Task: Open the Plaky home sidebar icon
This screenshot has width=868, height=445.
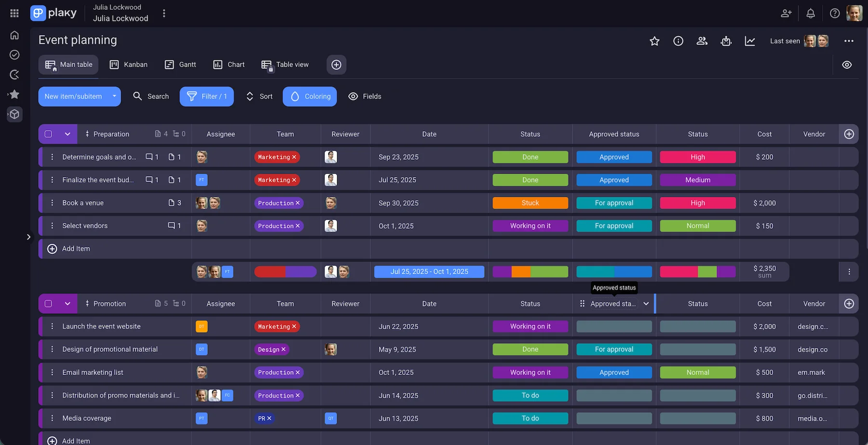Action: point(14,35)
